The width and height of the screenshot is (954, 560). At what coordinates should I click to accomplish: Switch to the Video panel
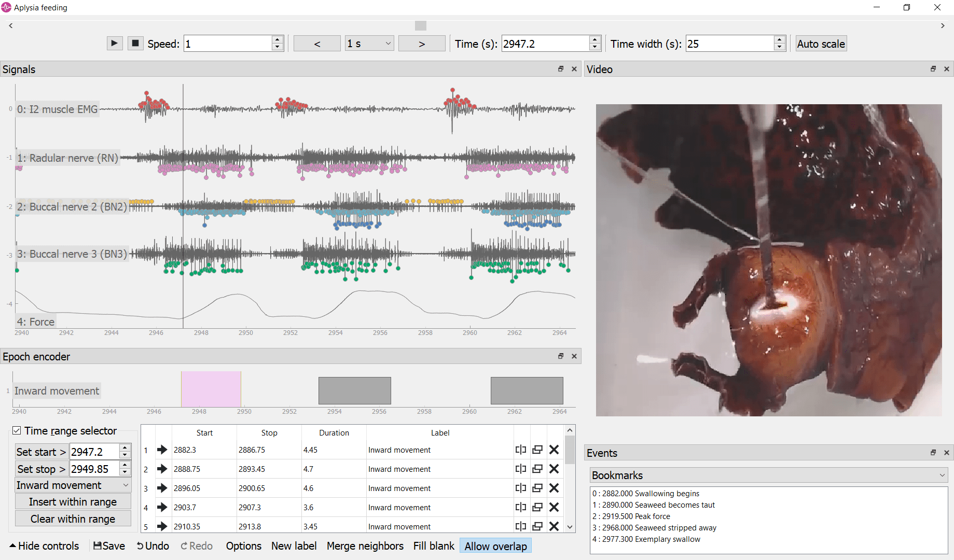(x=600, y=69)
